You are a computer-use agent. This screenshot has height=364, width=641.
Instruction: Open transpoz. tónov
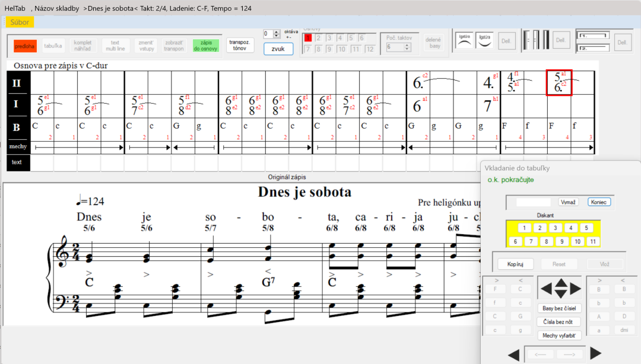point(240,45)
